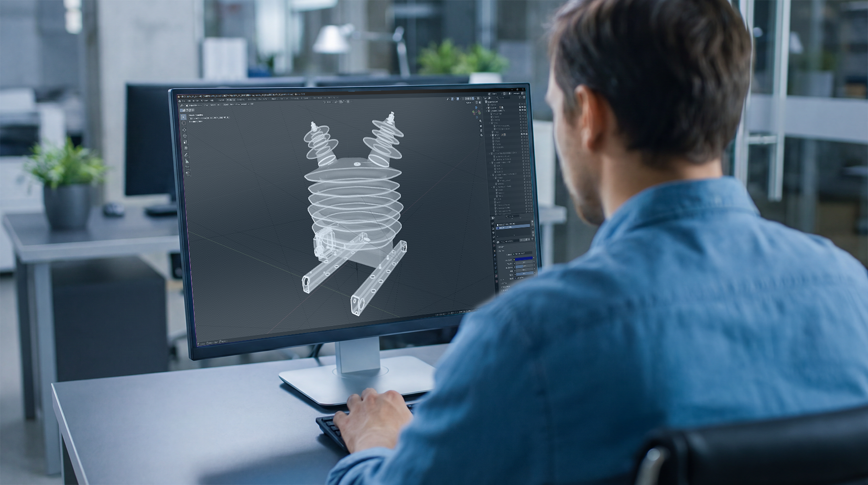Click the blue Base Color swatch
868x485 pixels.
click(x=523, y=258)
